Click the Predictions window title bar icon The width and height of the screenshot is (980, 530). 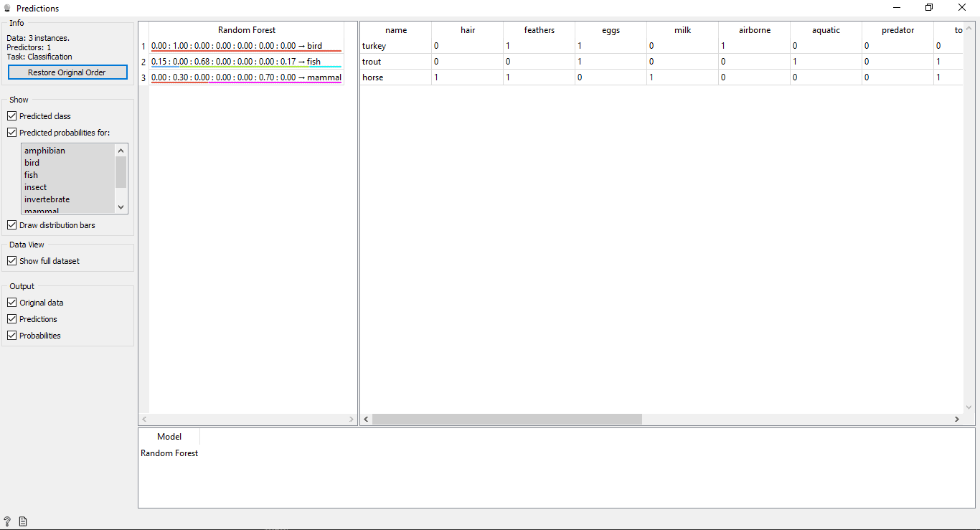[8, 9]
